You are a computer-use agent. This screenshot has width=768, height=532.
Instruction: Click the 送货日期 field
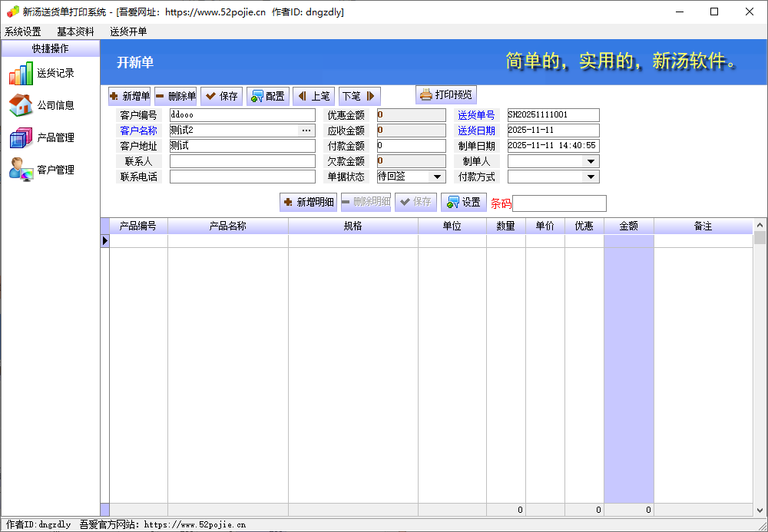[x=554, y=131]
